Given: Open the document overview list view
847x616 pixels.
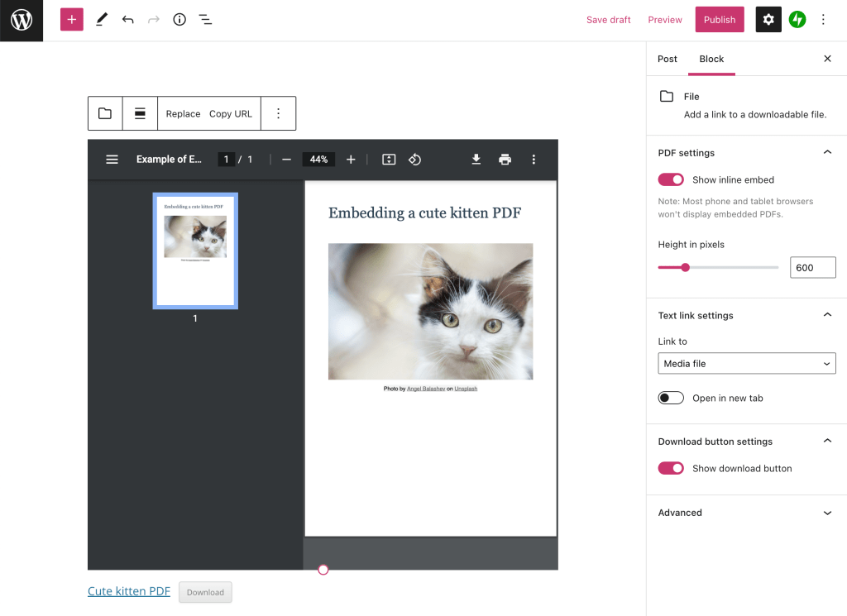Looking at the screenshot, I should click(x=205, y=19).
